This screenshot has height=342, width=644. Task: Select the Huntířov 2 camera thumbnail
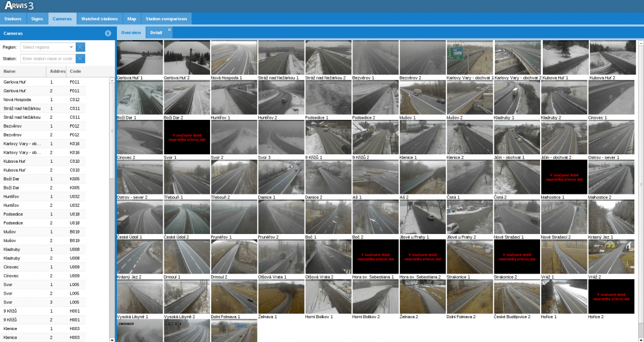click(x=281, y=97)
